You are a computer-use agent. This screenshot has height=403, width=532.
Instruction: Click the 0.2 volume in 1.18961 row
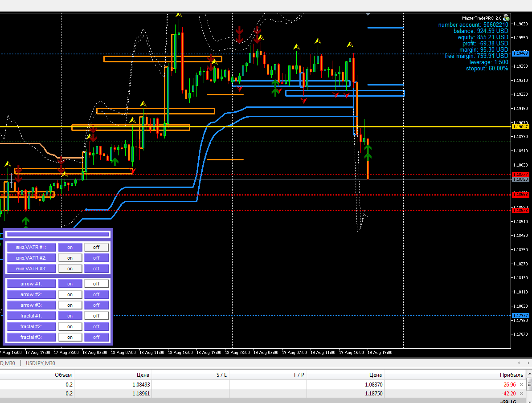coord(69,394)
